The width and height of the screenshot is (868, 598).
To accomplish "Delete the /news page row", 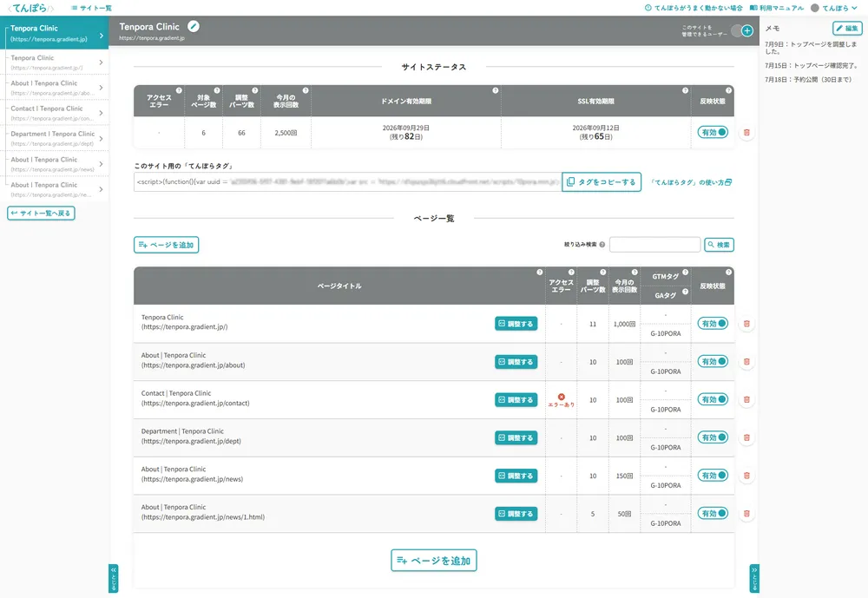I will [x=746, y=476].
